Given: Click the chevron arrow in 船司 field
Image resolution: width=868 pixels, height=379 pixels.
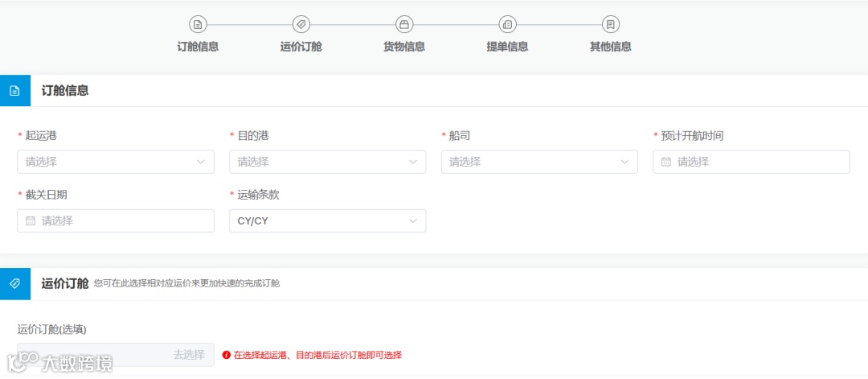Looking at the screenshot, I should 624,162.
